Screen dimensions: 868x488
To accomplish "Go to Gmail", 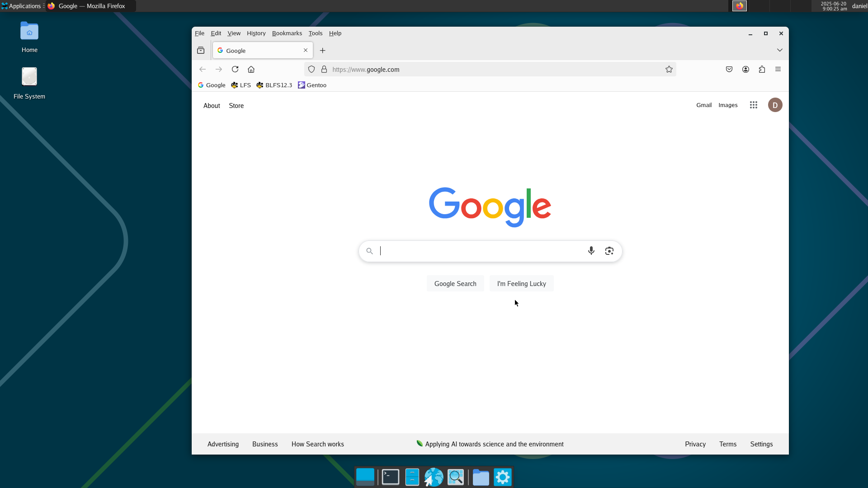I will pos(704,105).
